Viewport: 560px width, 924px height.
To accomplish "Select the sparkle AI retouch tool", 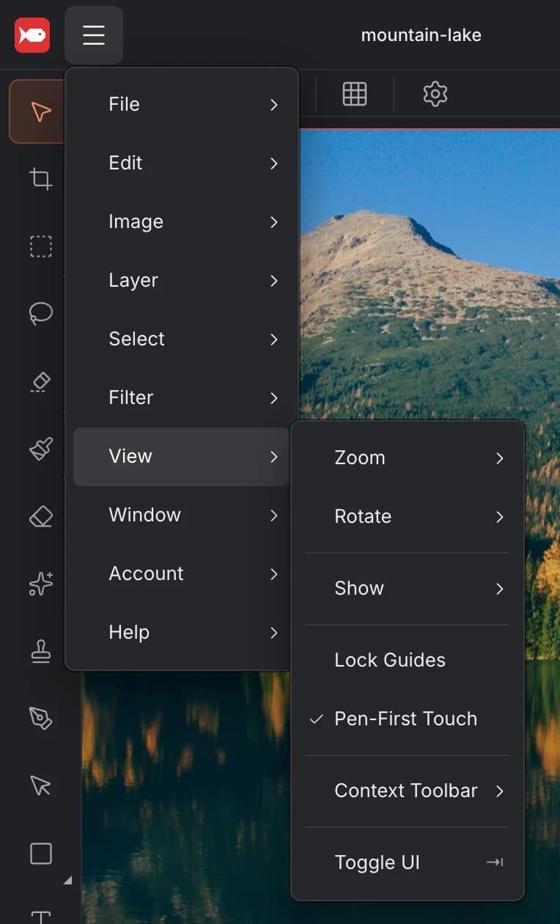I will (x=40, y=584).
